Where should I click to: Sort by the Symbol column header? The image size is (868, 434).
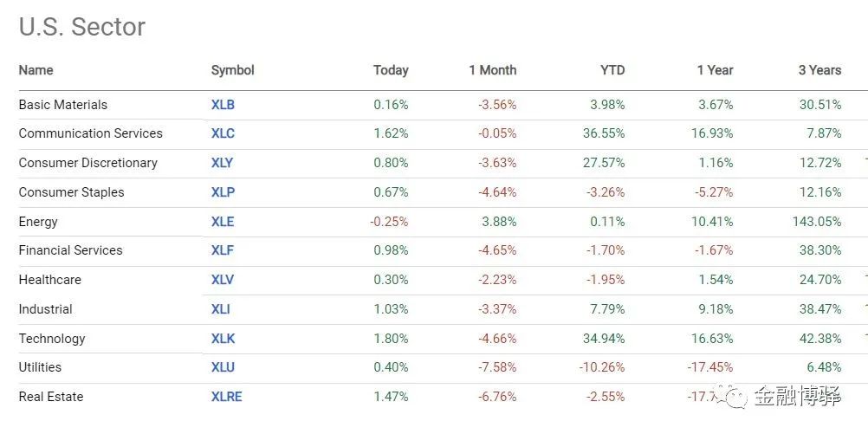232,70
